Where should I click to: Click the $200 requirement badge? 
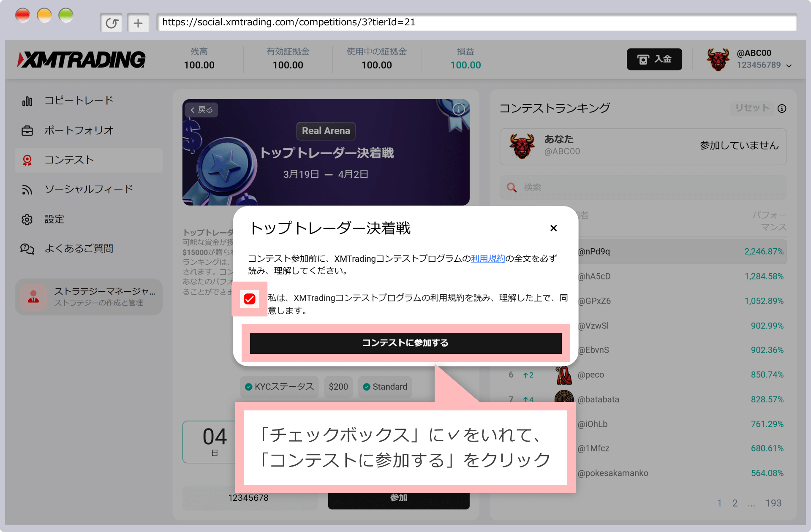(x=338, y=387)
